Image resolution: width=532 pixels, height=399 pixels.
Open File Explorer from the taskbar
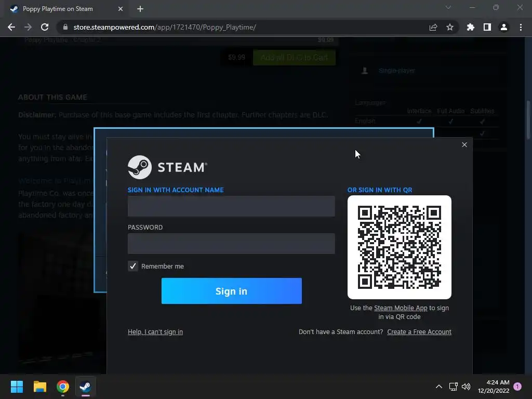39,387
